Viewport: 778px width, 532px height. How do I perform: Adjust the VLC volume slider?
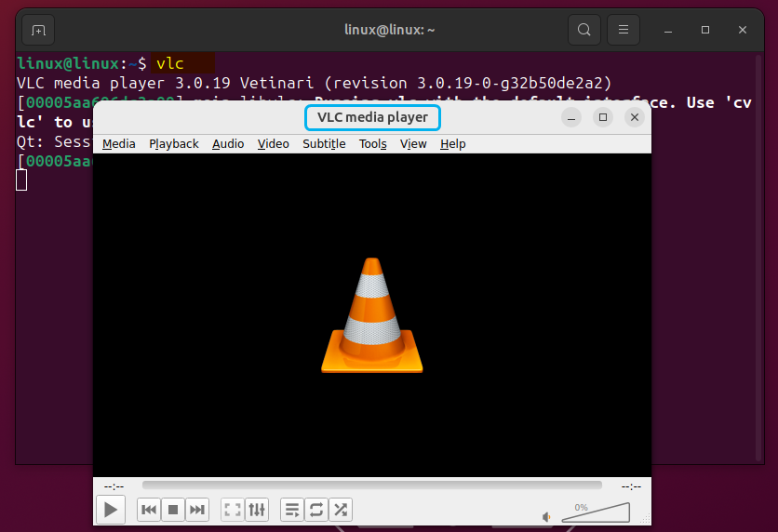point(596,512)
